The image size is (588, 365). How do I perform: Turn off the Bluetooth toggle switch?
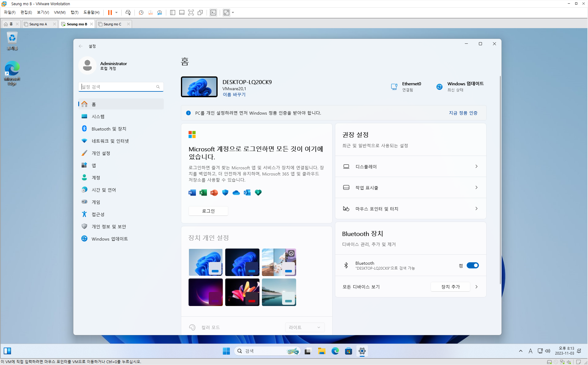(472, 265)
